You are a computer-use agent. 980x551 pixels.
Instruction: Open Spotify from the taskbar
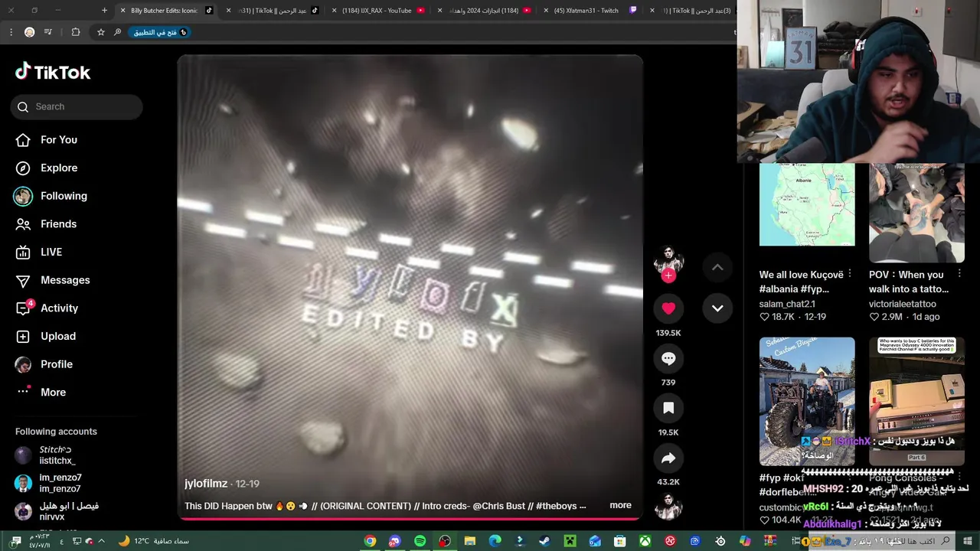(x=420, y=541)
